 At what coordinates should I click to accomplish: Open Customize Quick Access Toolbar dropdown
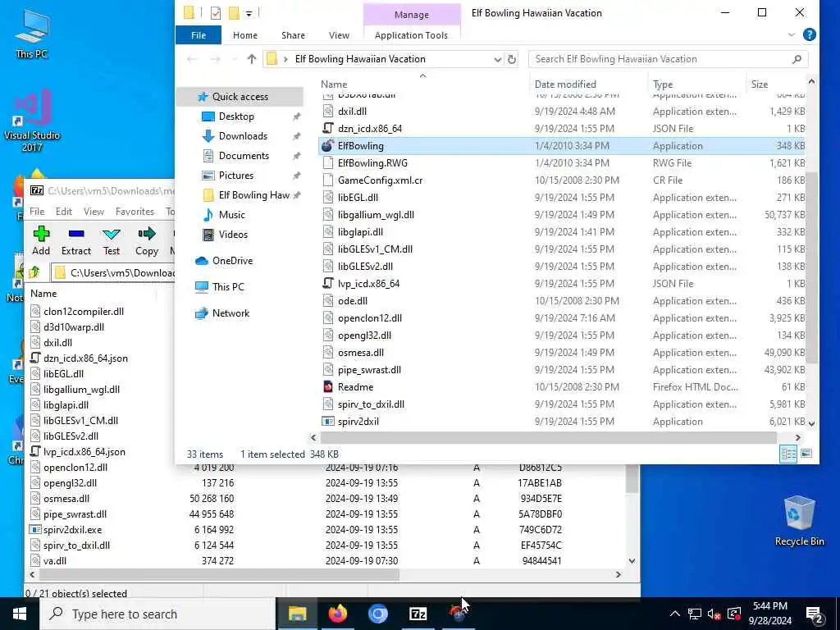point(249,13)
